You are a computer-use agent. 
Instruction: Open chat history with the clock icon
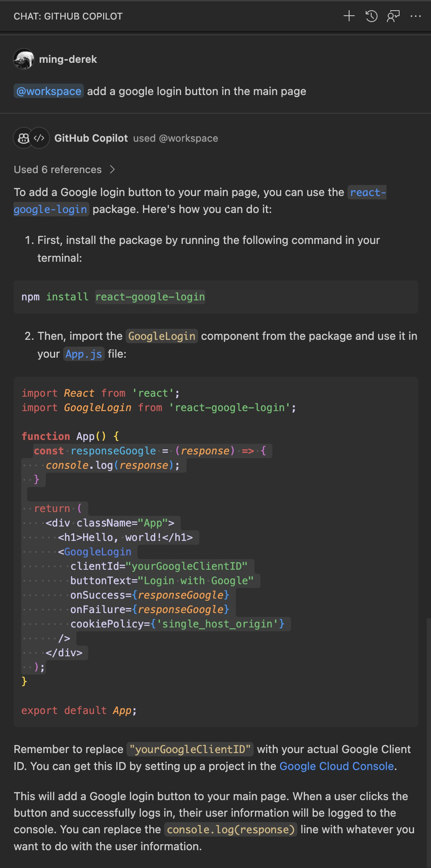pyautogui.click(x=371, y=16)
